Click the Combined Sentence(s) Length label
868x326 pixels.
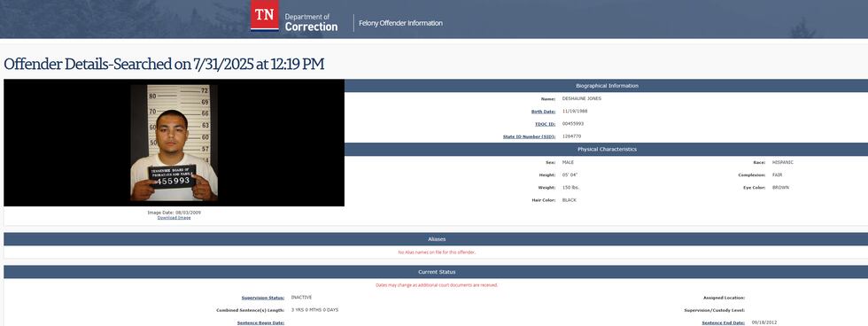pyautogui.click(x=250, y=311)
